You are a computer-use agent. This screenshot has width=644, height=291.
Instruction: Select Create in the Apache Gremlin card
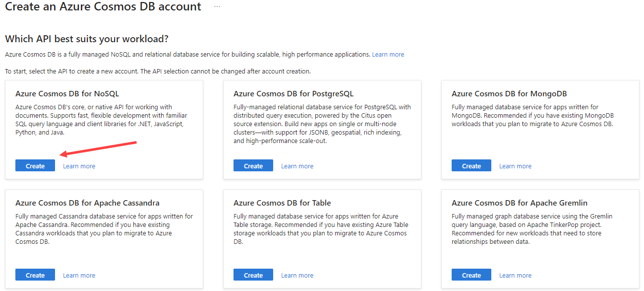pyautogui.click(x=471, y=275)
